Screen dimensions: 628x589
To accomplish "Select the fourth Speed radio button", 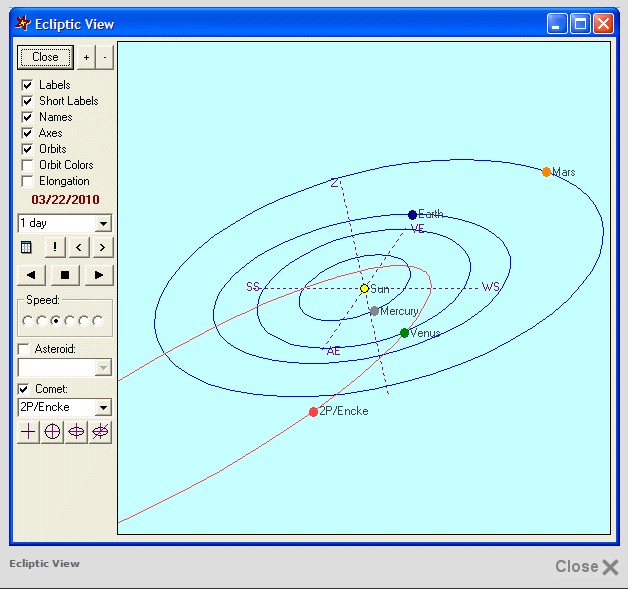I will coord(70,321).
